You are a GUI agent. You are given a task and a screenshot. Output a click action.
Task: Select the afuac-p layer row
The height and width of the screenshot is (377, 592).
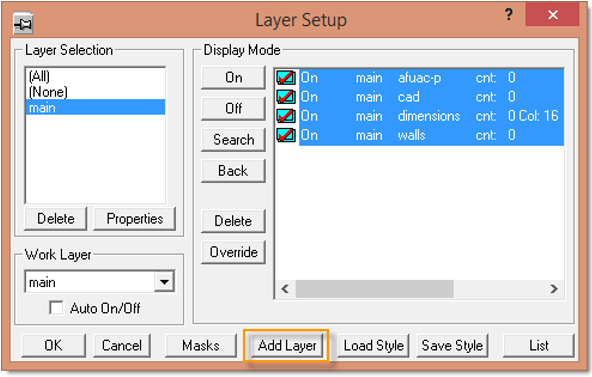click(432, 77)
